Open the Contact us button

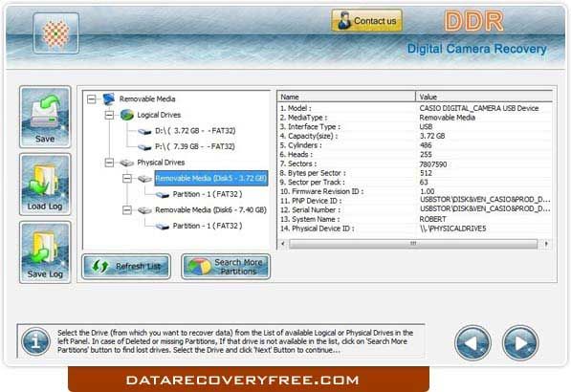[367, 21]
